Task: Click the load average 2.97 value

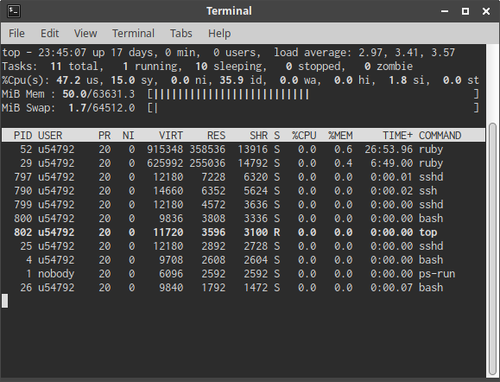Action: coord(370,52)
